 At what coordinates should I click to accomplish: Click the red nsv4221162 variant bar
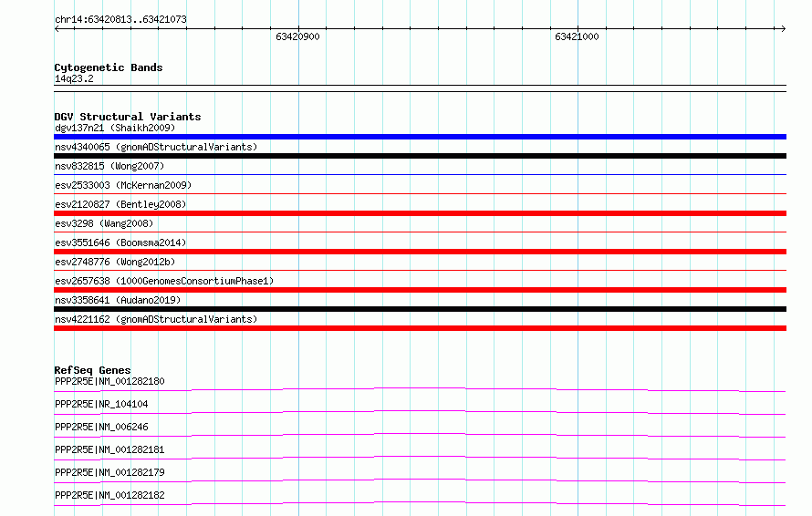tap(420, 328)
